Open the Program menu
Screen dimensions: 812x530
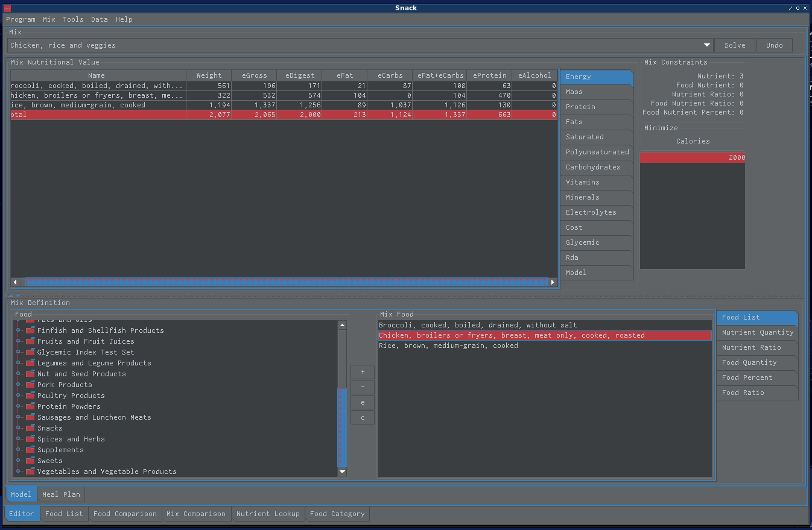pyautogui.click(x=21, y=19)
